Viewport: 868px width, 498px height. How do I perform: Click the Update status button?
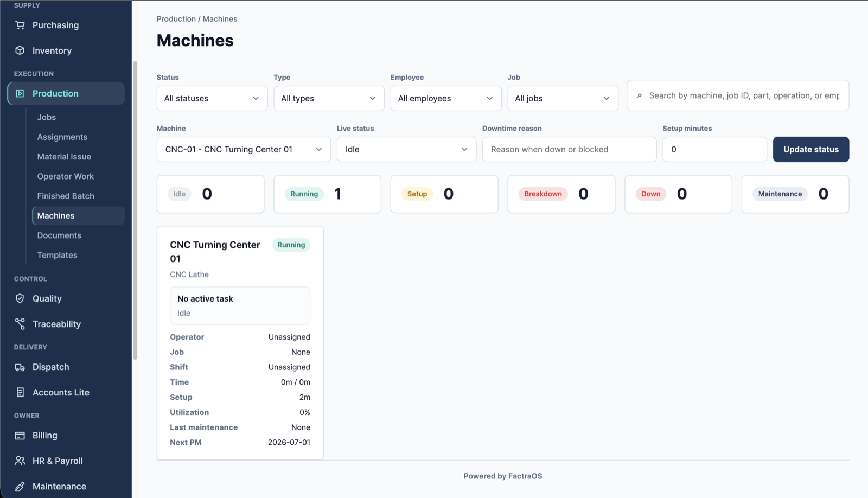click(x=810, y=149)
